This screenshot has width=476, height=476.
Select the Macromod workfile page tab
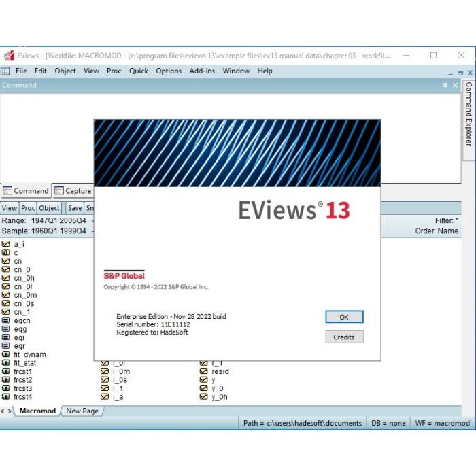pyautogui.click(x=37, y=411)
